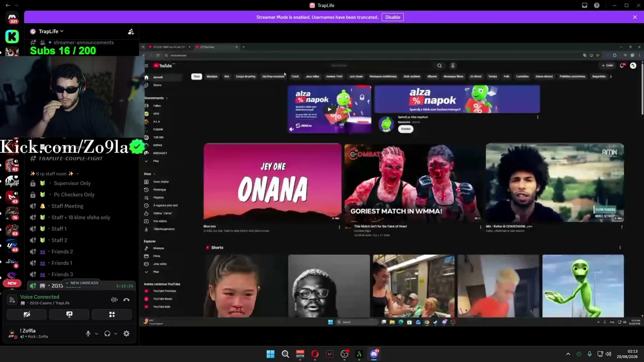Toggle screen sharing in the voice panel
The width and height of the screenshot is (644, 362).
69,315
